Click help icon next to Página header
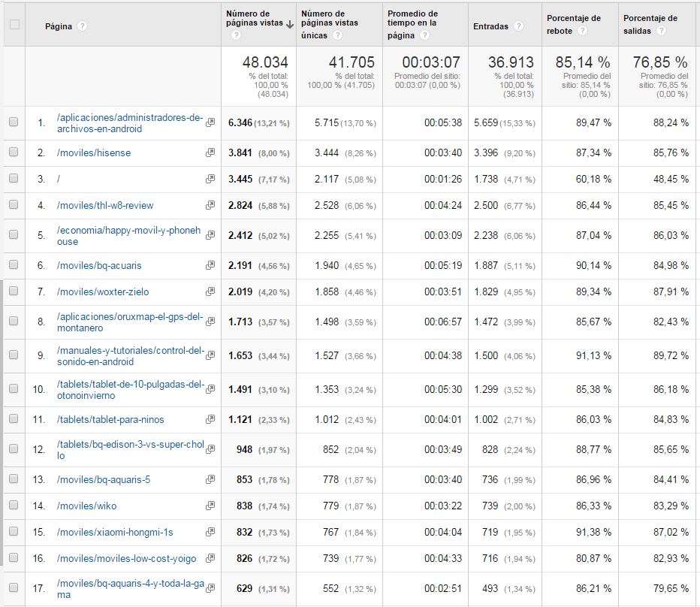 82,26
